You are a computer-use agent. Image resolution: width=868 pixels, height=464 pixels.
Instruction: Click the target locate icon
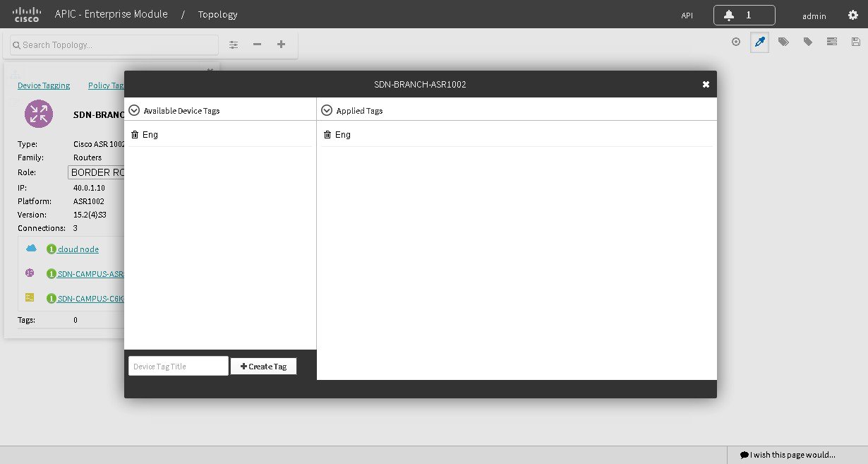(x=736, y=42)
